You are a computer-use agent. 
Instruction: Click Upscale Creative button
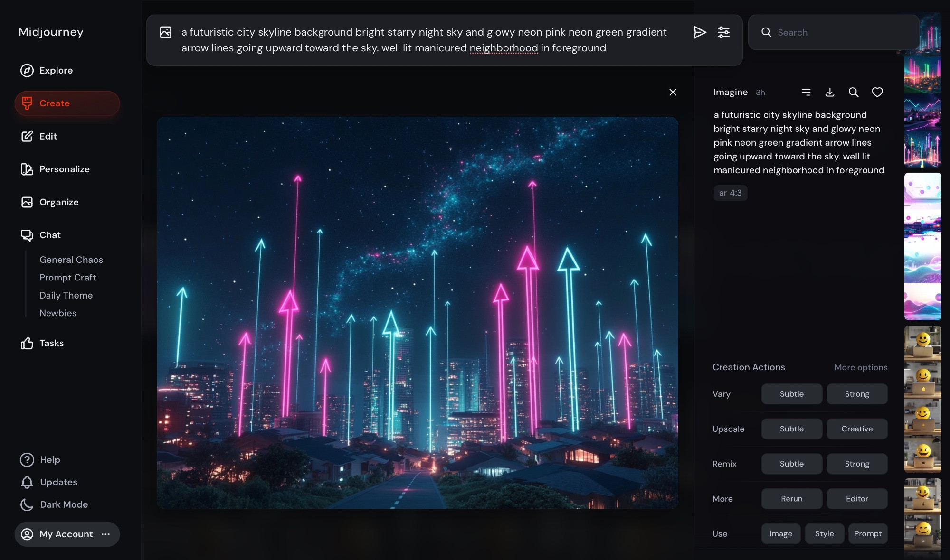[857, 429]
